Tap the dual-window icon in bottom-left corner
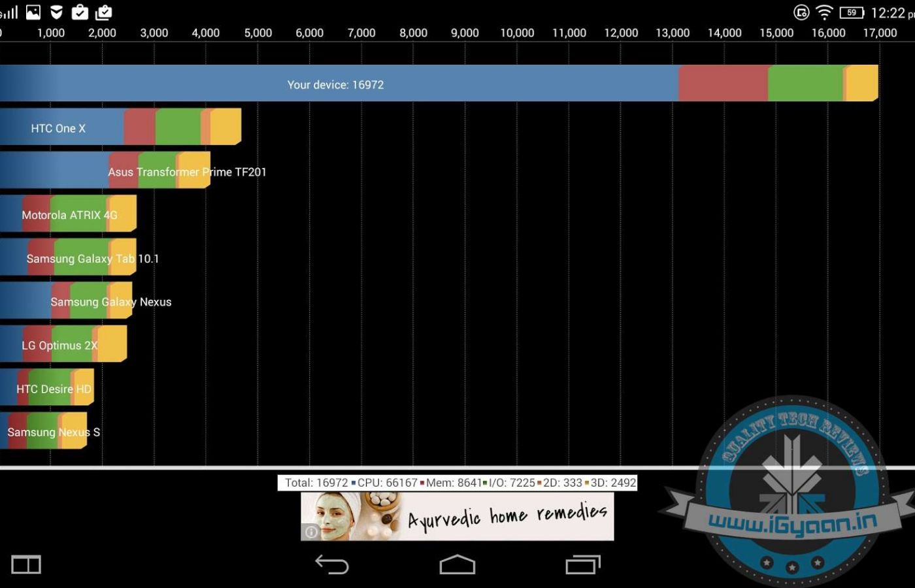This screenshot has width=915, height=588. pos(26,564)
